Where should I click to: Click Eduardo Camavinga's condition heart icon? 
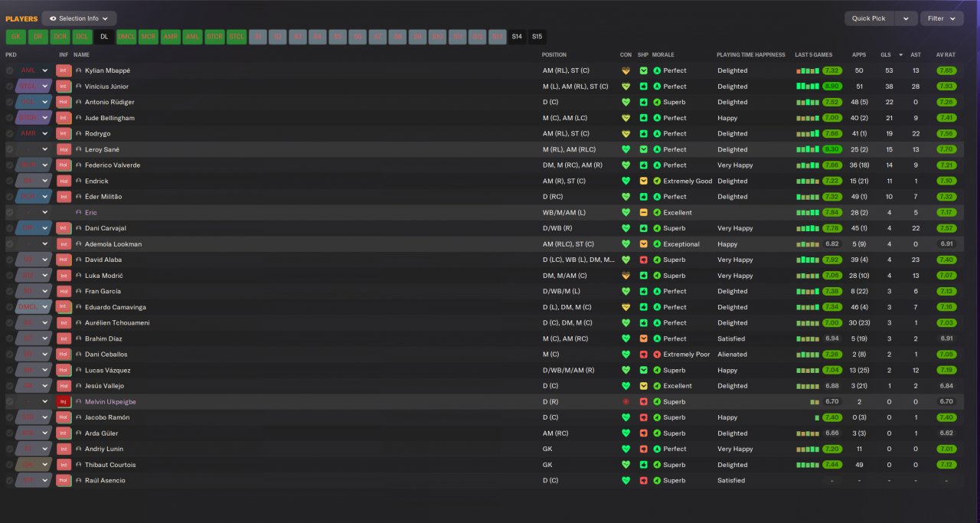(626, 307)
